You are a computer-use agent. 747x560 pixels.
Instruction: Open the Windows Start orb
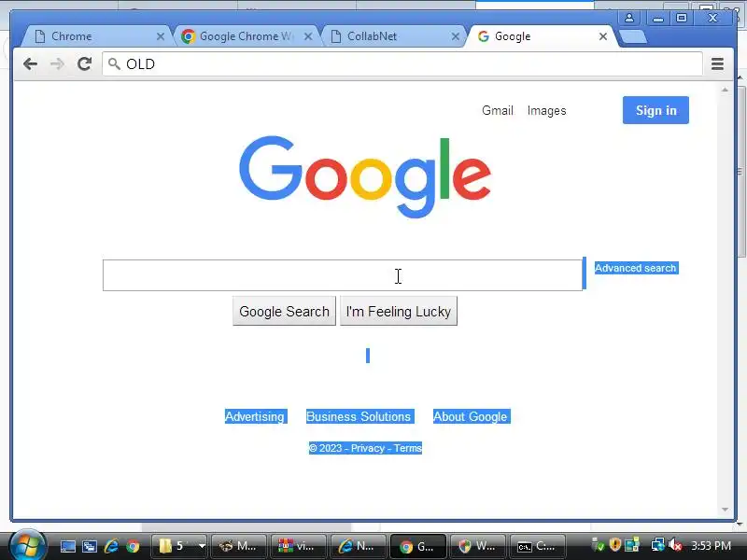coord(27,546)
